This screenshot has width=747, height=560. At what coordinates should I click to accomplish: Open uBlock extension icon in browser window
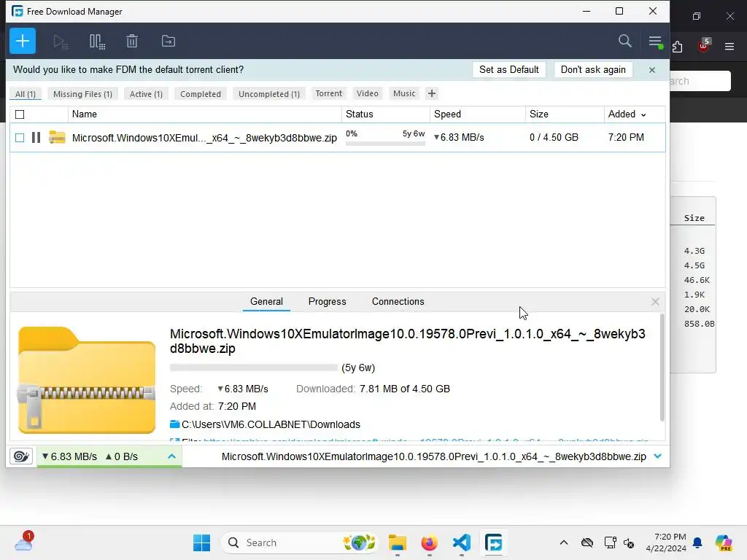pos(704,45)
